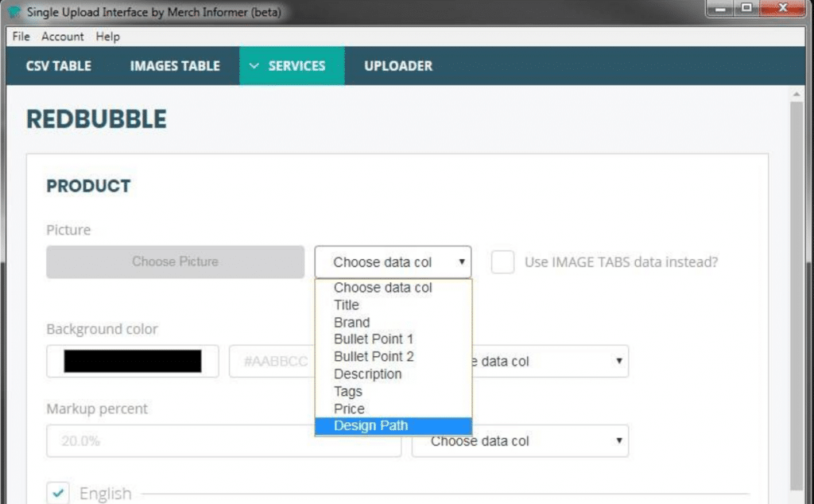The image size is (814, 504).
Task: Close the Single Upload Interface window
Action: pyautogui.click(x=783, y=8)
